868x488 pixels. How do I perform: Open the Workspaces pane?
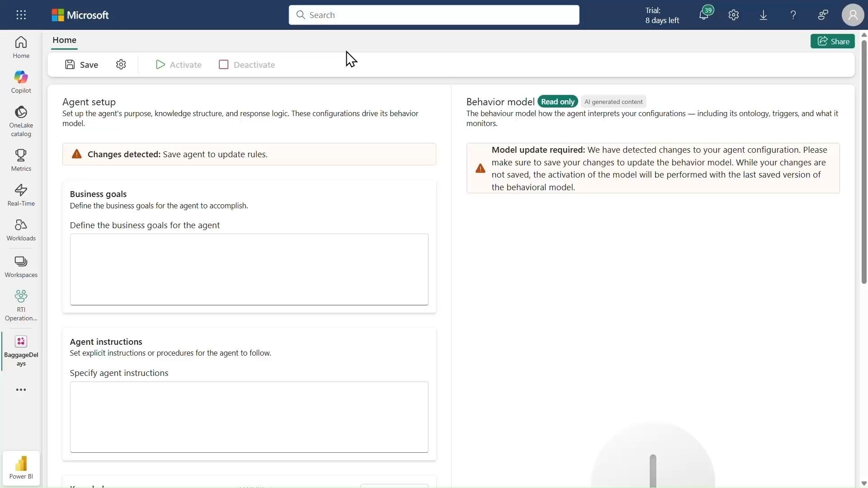click(21, 266)
